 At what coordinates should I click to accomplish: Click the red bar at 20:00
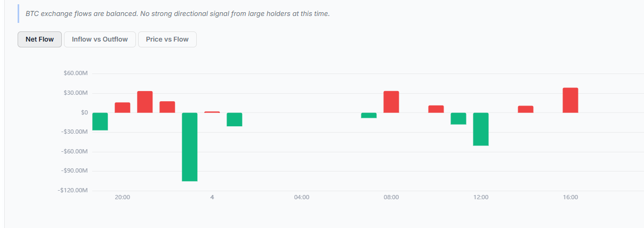pyautogui.click(x=123, y=108)
